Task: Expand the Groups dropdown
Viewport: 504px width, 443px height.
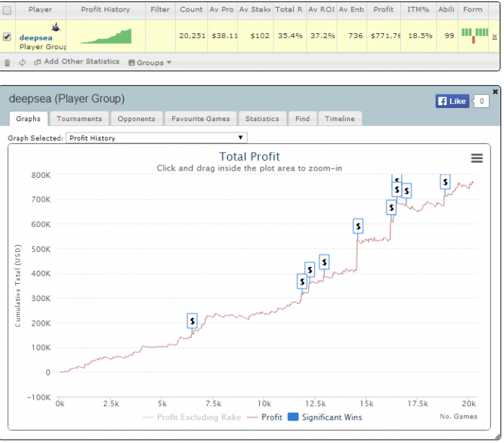Action: [x=150, y=63]
